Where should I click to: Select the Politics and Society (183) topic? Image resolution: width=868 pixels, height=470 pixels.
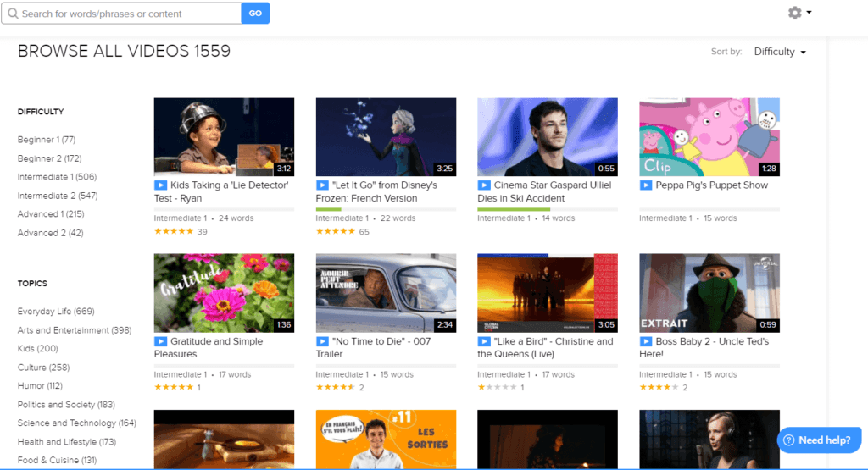coord(66,405)
